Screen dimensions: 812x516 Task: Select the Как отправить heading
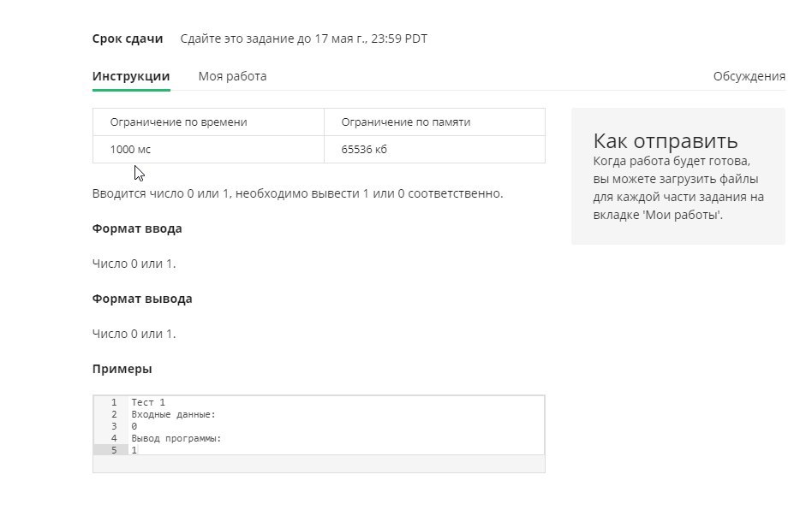pos(666,141)
